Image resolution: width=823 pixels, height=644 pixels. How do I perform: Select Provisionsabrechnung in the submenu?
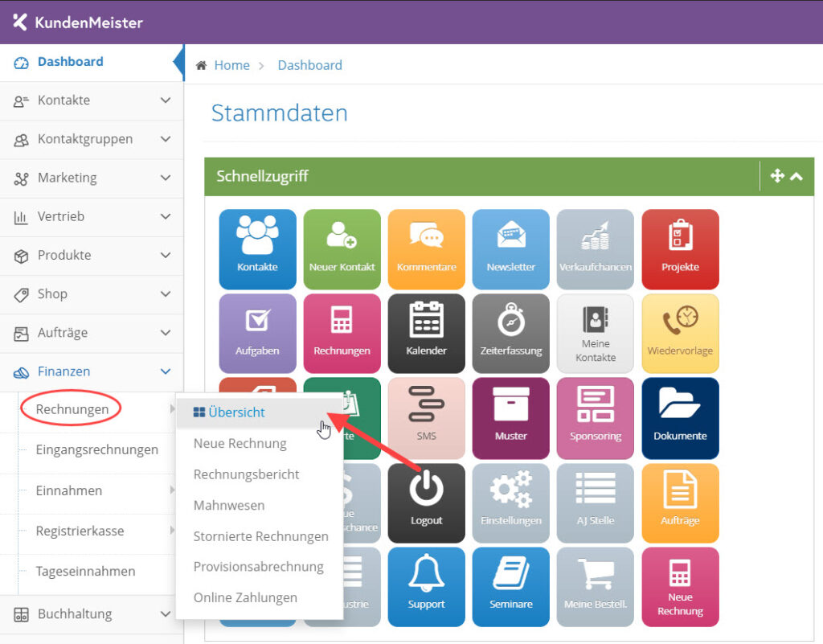[258, 567]
